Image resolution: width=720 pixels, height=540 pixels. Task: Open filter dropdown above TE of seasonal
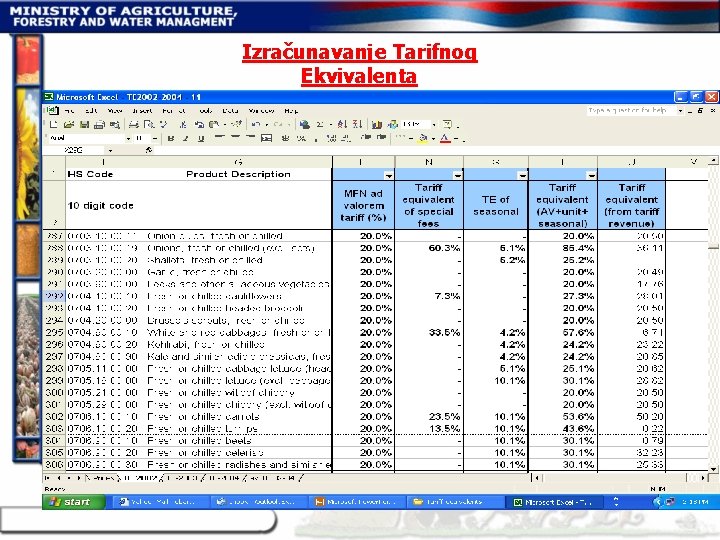(522, 175)
